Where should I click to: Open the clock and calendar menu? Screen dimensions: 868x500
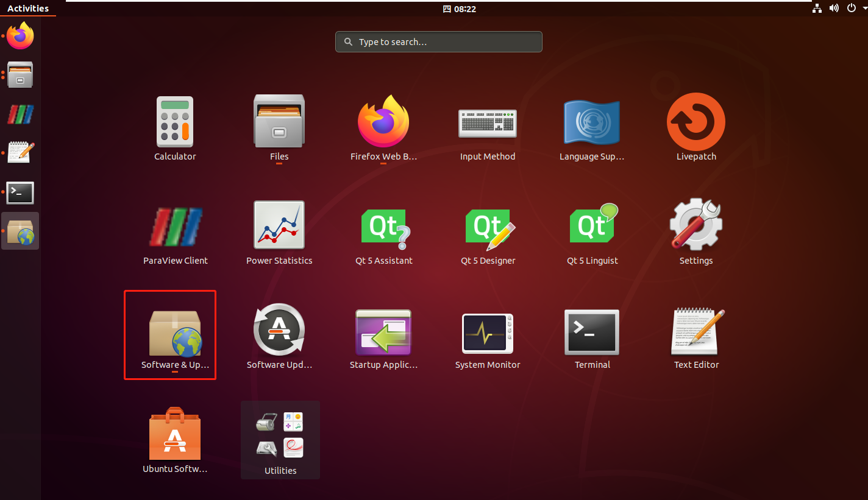click(460, 9)
